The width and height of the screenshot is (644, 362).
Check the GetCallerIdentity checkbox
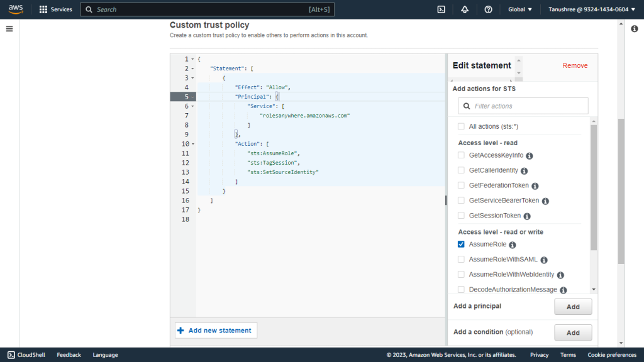pos(461,170)
